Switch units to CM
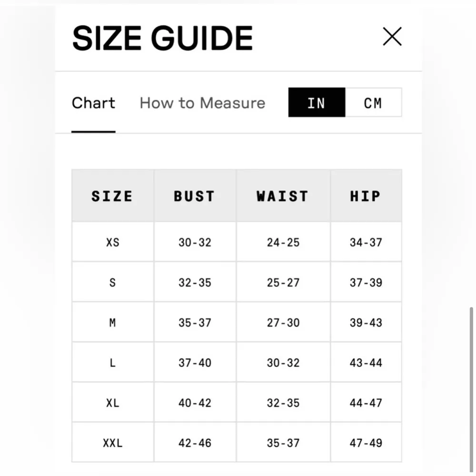The width and height of the screenshot is (476, 476). point(373,102)
